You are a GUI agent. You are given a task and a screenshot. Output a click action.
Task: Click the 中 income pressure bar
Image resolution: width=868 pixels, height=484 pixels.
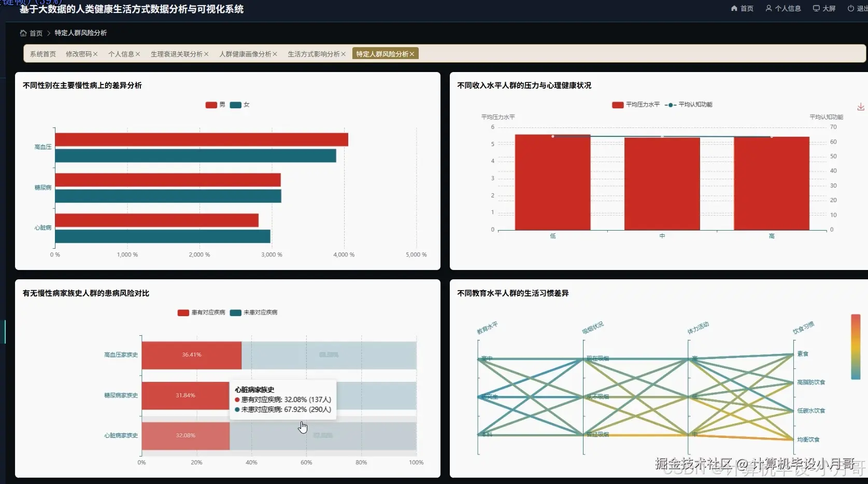pyautogui.click(x=662, y=184)
